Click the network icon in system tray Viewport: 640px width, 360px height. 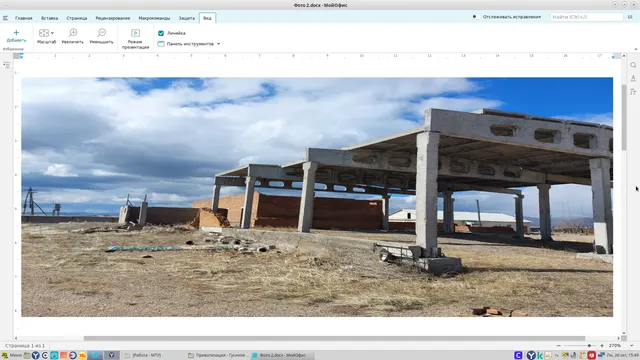601,356
